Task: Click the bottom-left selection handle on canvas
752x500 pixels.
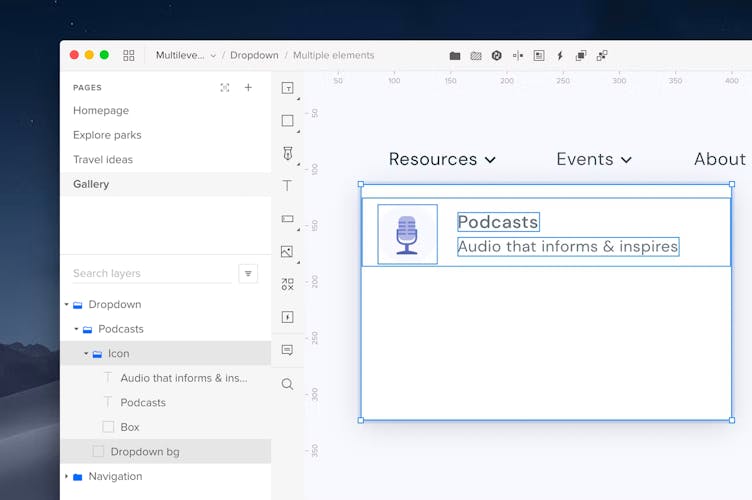Action: tap(361, 420)
